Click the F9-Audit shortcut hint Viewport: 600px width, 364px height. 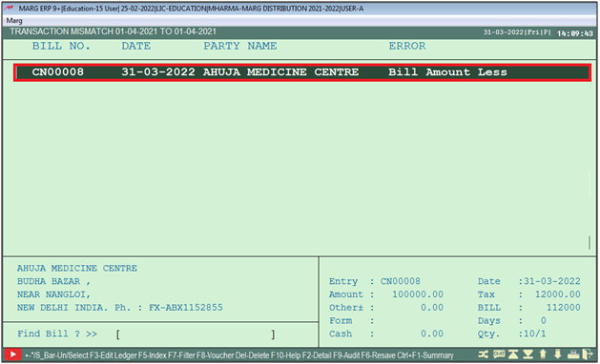[x=346, y=355]
